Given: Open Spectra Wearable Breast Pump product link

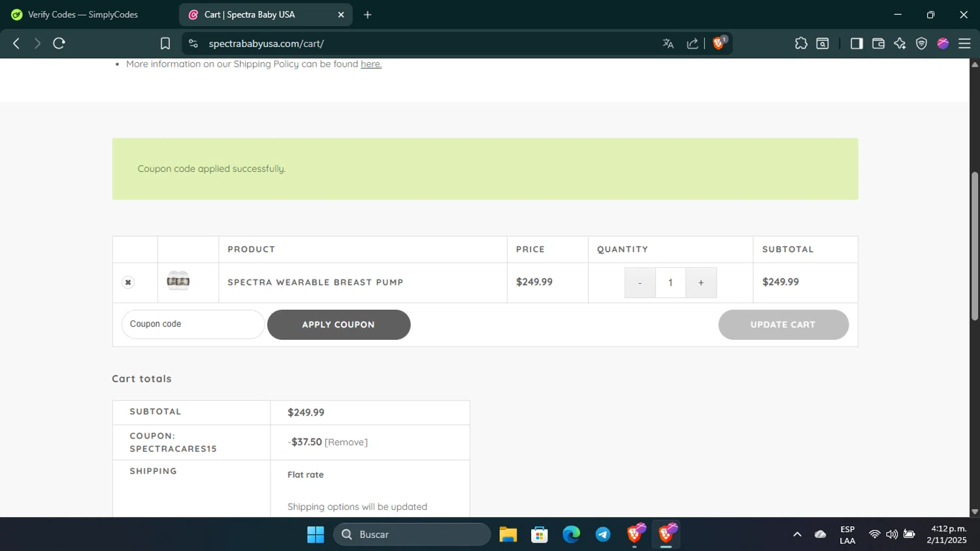Looking at the screenshot, I should pos(316,282).
